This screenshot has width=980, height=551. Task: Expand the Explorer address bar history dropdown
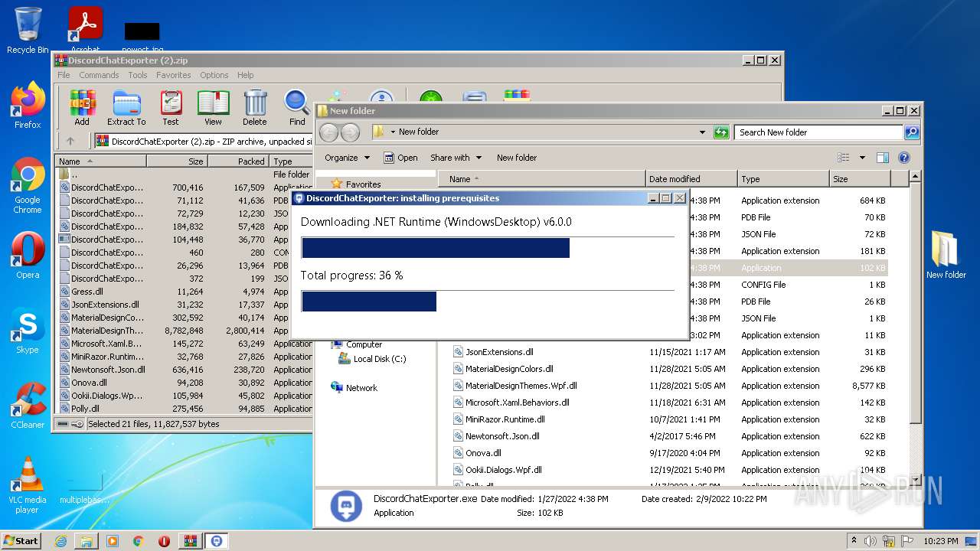tap(702, 132)
